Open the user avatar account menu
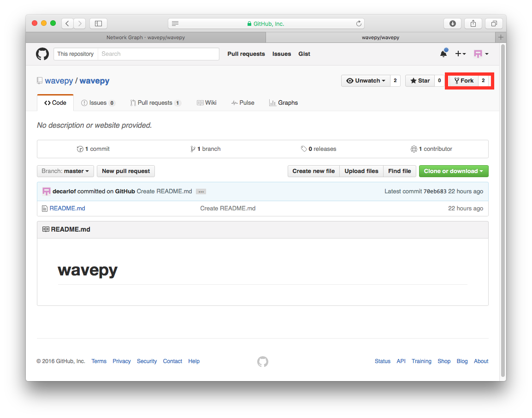 tap(481, 54)
